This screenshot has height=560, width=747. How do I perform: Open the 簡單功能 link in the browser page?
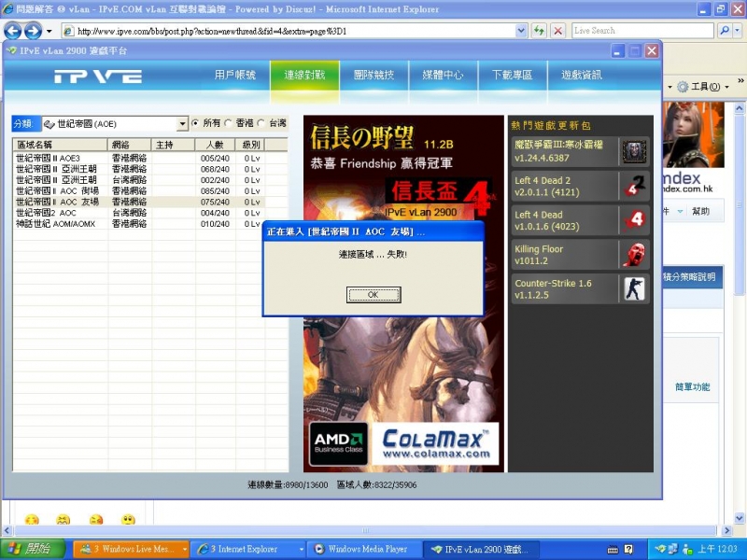(692, 386)
